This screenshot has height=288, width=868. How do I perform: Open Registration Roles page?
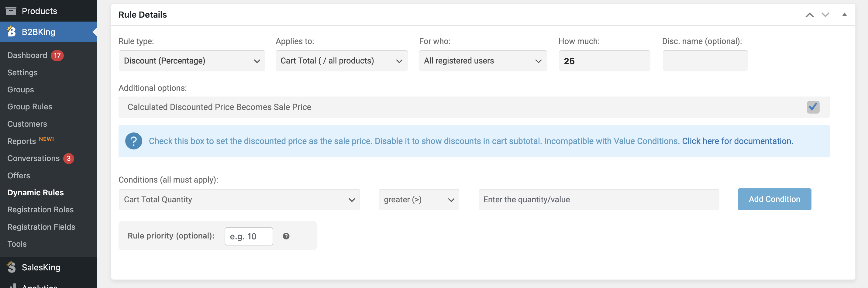(x=40, y=210)
